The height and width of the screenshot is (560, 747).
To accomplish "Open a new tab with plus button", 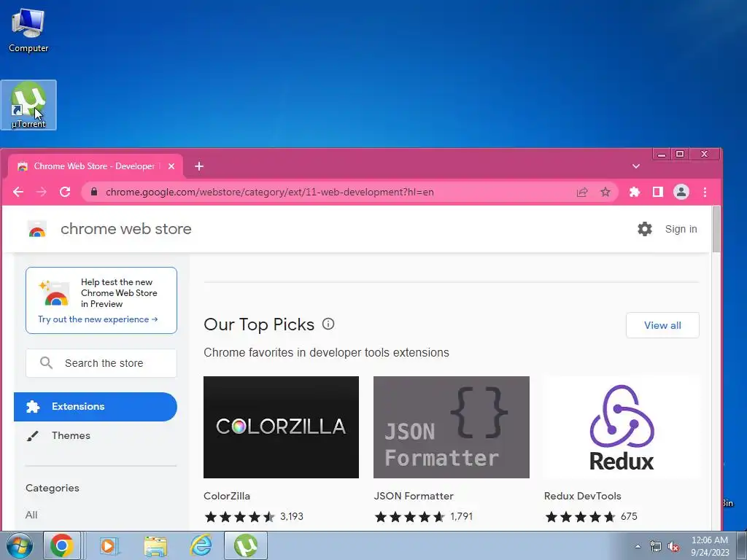I will pyautogui.click(x=199, y=166).
